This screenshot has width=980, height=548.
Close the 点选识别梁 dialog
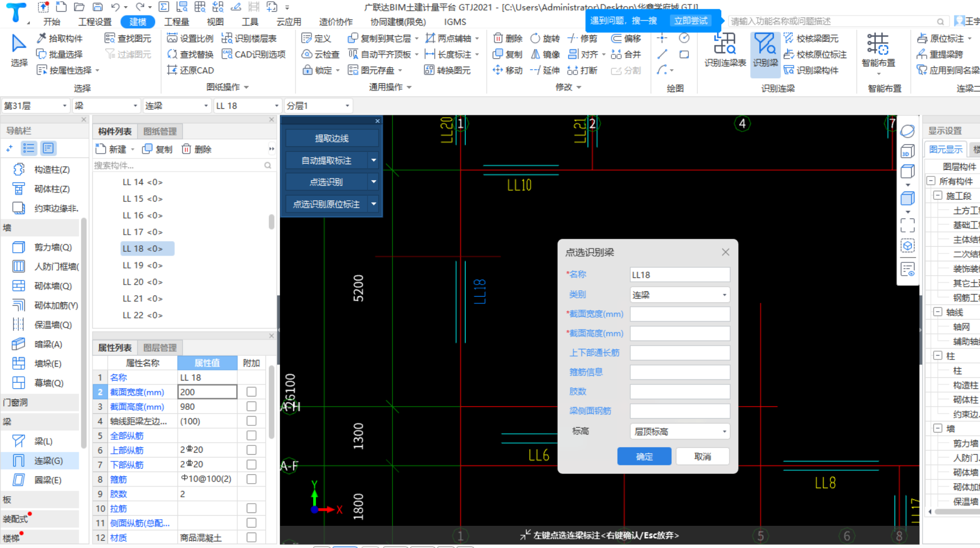725,252
